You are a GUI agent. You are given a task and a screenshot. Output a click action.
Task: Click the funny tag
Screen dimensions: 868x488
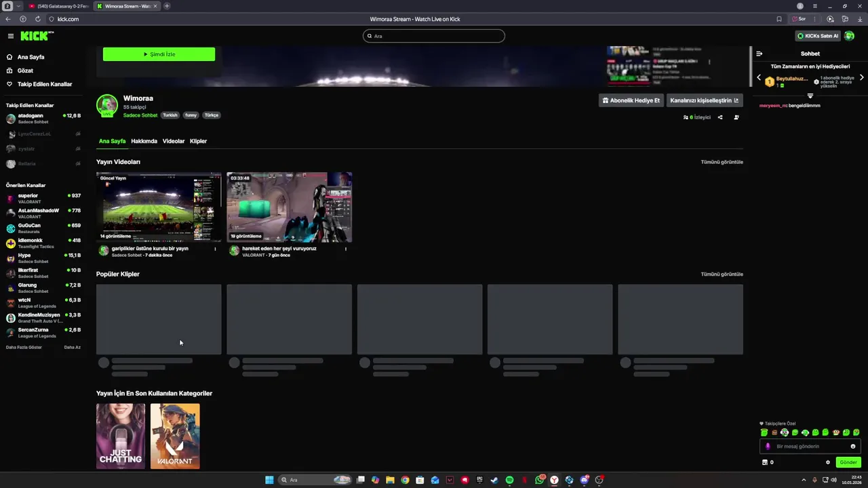[191, 115]
